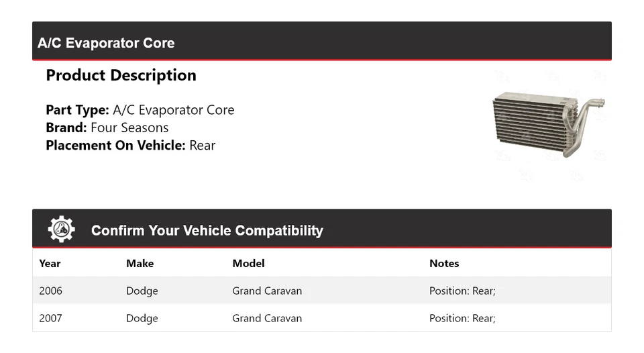
Task: Select the Part Type line
Action: pyautogui.click(x=140, y=110)
